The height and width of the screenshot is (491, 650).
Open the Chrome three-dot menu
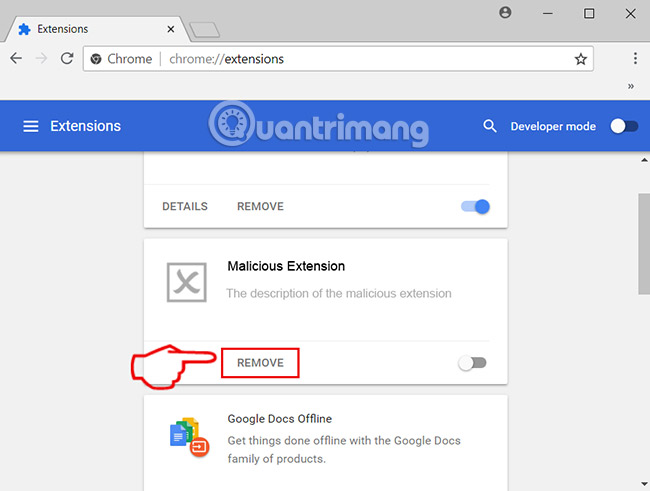click(635, 58)
